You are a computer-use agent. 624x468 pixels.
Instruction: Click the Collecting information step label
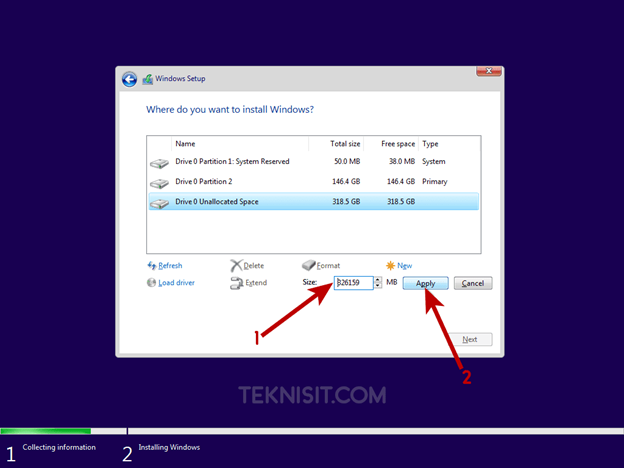pos(59,447)
